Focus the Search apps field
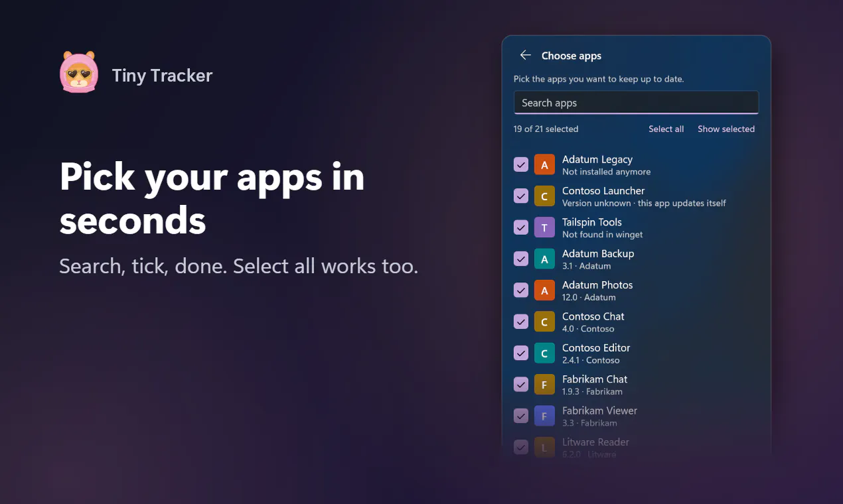The image size is (843, 504). (636, 103)
